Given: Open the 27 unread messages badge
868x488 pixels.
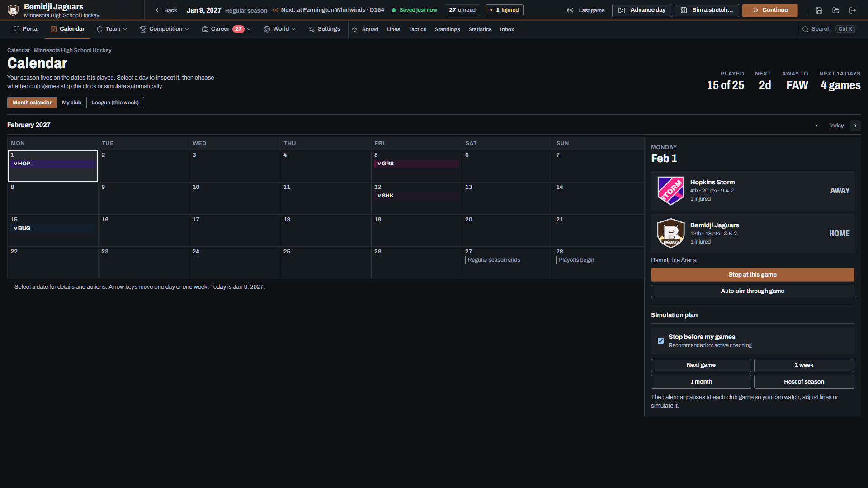Looking at the screenshot, I should 462,10.
